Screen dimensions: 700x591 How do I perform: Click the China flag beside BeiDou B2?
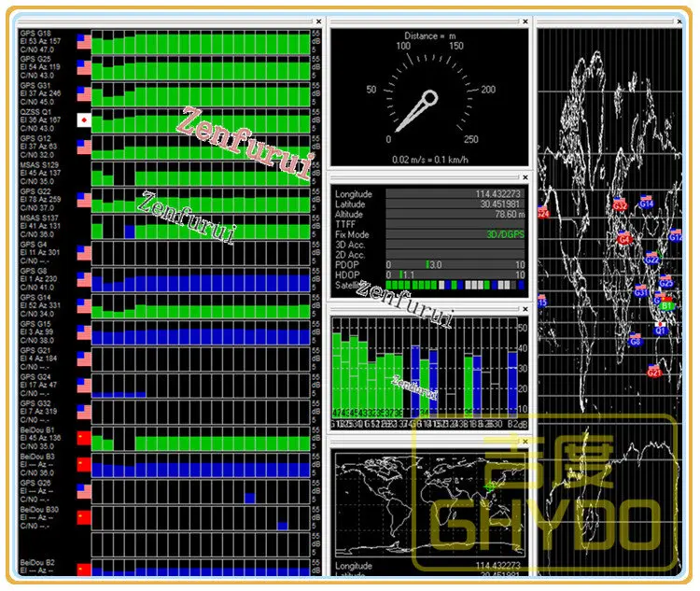coord(84,570)
